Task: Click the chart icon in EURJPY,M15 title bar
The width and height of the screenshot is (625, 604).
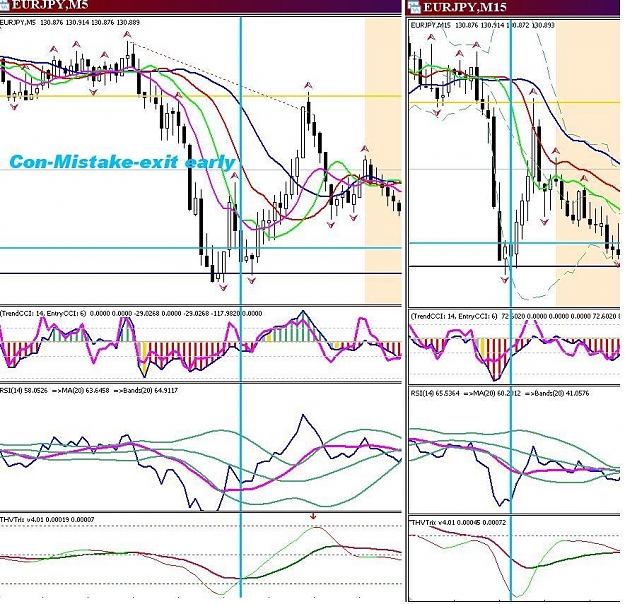Action: pos(414,6)
